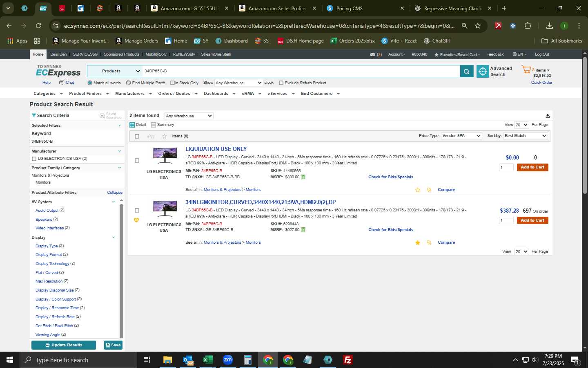
Task: Open Check for Bids/Specials for SKU 14469665
Action: tap(390, 177)
